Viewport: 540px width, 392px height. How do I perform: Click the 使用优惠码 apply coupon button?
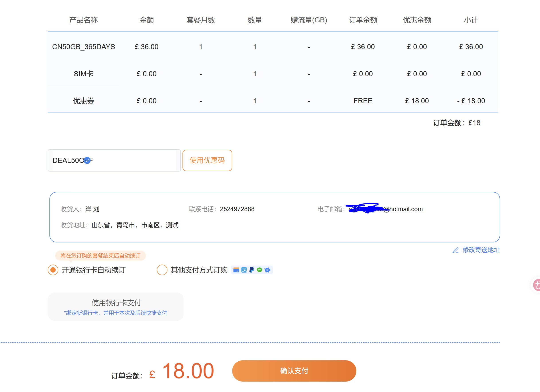point(207,160)
